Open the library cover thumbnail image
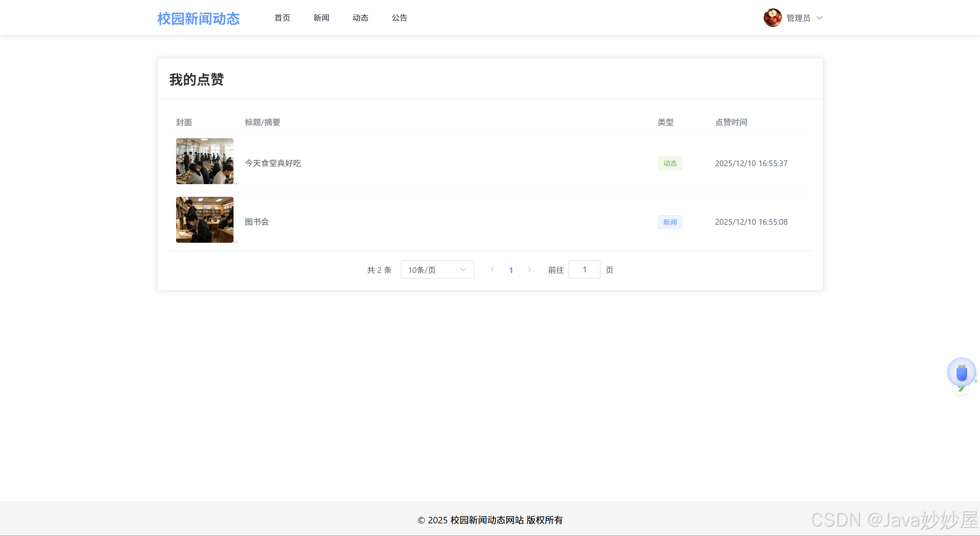 click(x=205, y=220)
